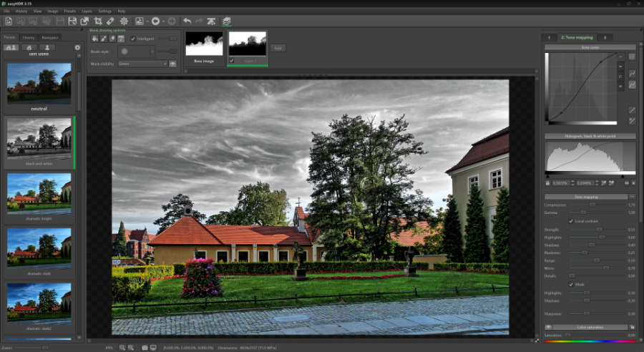The height and width of the screenshot is (352, 644).
Task: Select the gradient mask tool
Action: pos(121,39)
